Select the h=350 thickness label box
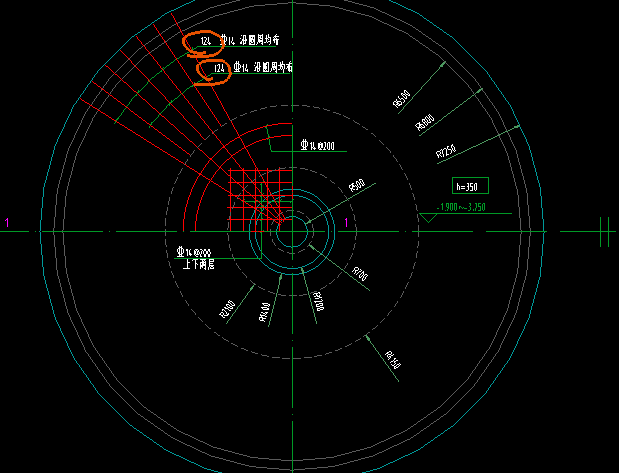 (x=470, y=186)
